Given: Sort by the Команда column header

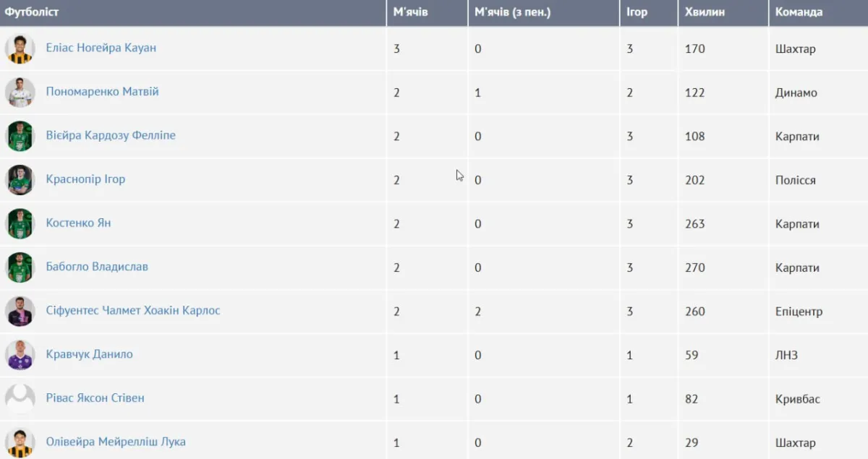Looking at the screenshot, I should (819, 12).
